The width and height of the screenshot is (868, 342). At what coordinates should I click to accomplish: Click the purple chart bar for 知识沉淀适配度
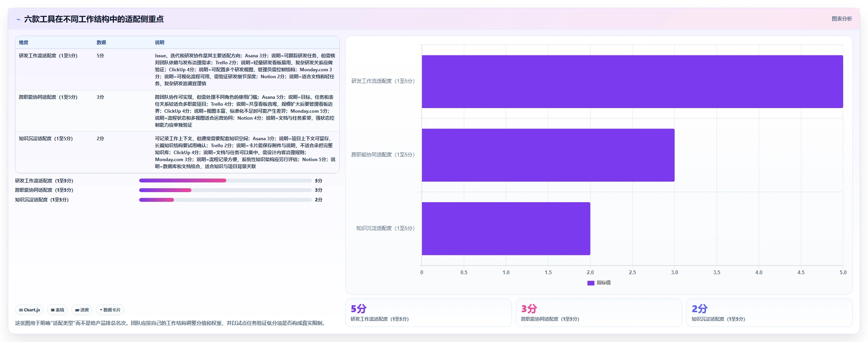pyautogui.click(x=506, y=229)
